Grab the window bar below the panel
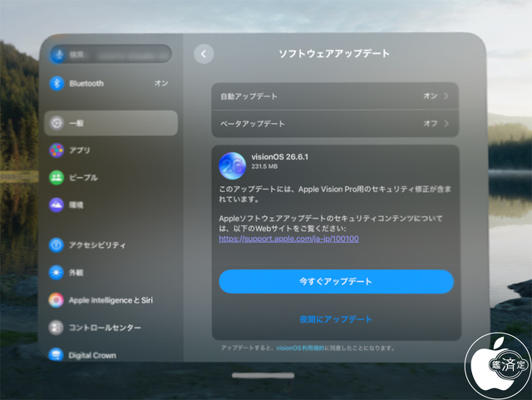 pyautogui.click(x=264, y=375)
